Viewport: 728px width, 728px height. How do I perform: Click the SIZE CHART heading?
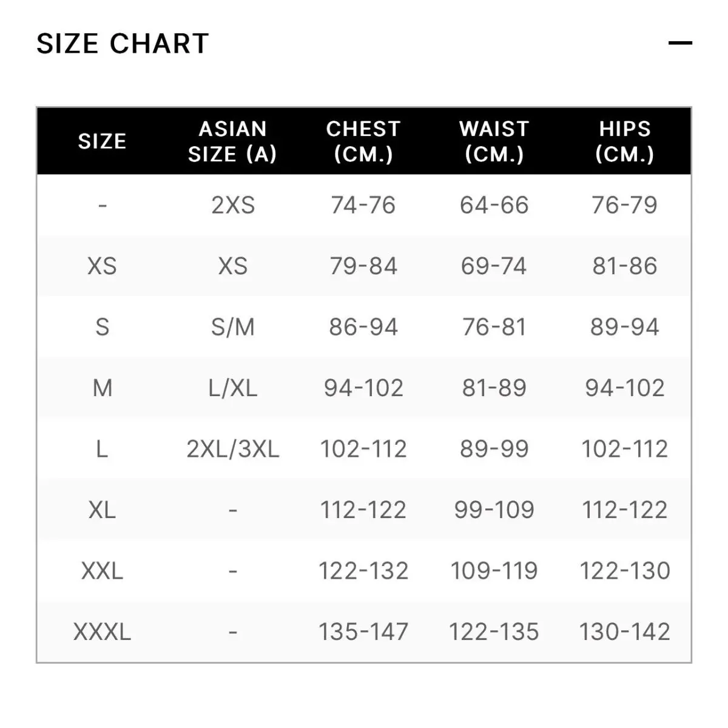coord(123,44)
